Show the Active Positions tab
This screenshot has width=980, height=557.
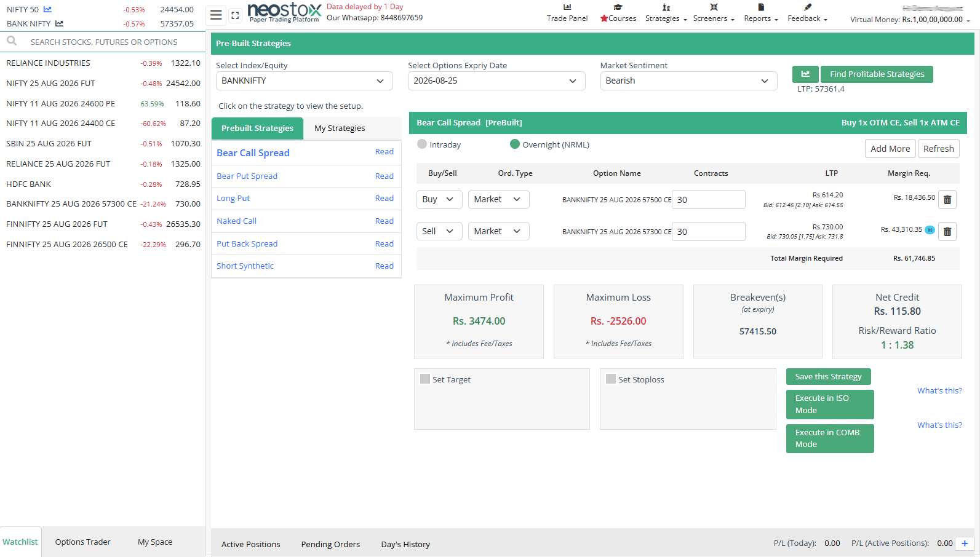click(250, 544)
